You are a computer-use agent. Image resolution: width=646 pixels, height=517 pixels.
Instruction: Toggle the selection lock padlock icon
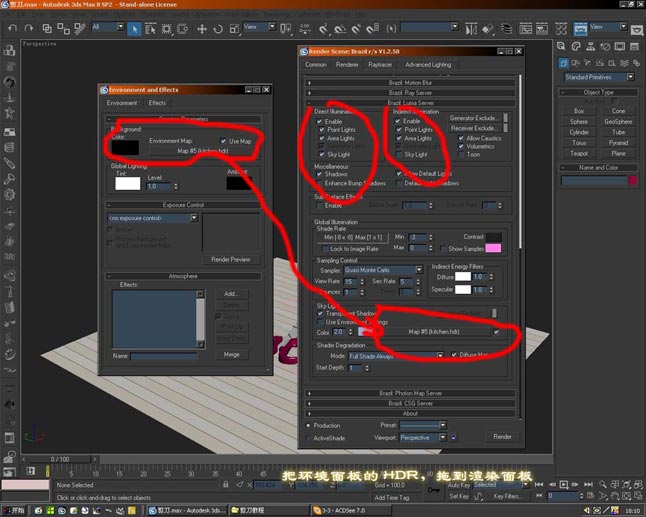pyautogui.click(x=226, y=485)
